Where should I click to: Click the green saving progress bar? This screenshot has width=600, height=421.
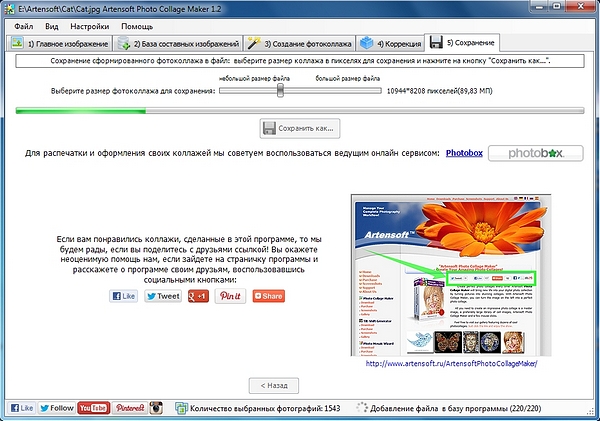pos(300,111)
